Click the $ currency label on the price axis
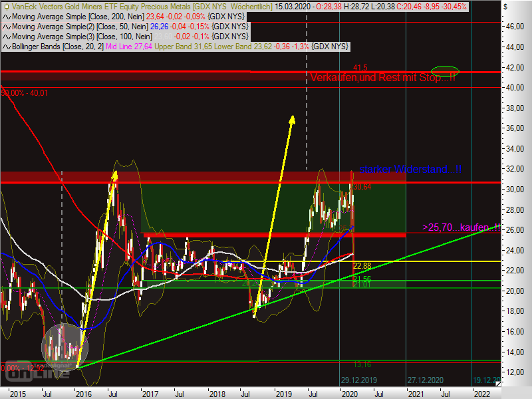The image size is (532, 399). pyautogui.click(x=505, y=7)
